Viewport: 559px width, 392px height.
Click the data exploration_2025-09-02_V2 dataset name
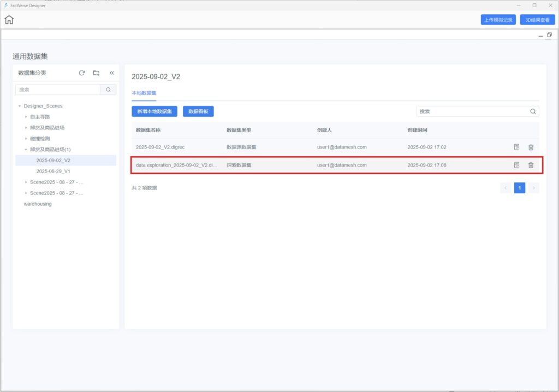[x=176, y=165]
